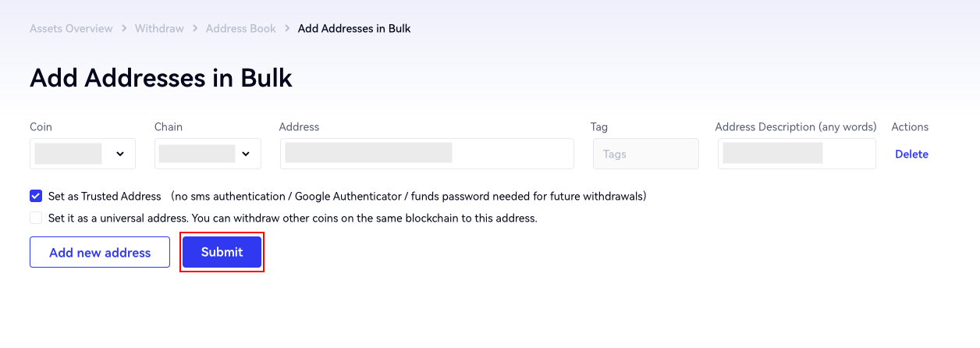This screenshot has width=980, height=348.
Task: Click the Coin dropdown arrow
Action: [120, 154]
